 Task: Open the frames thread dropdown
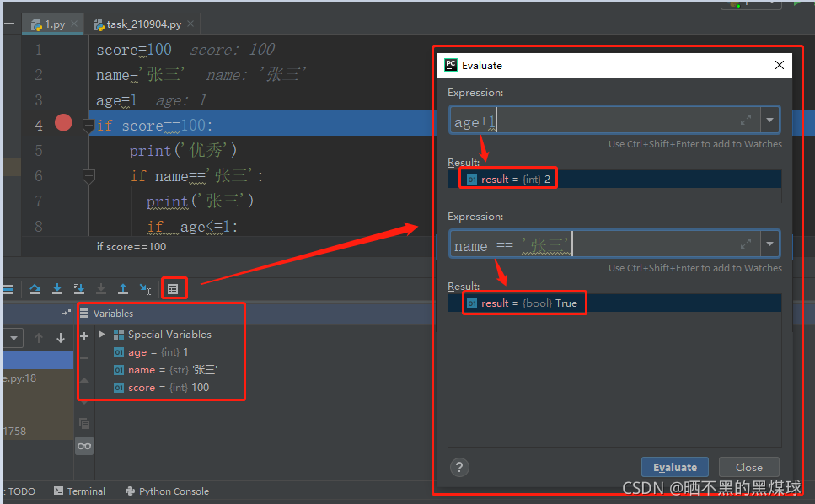(x=13, y=338)
